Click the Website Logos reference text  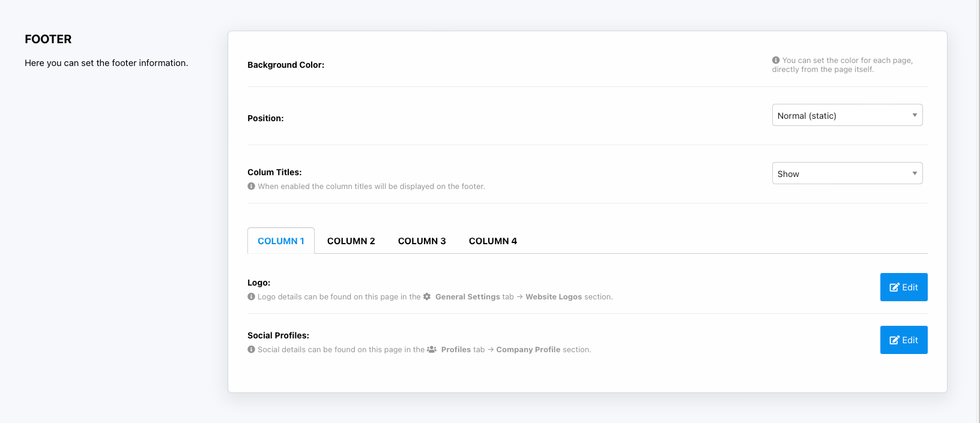pyautogui.click(x=553, y=296)
